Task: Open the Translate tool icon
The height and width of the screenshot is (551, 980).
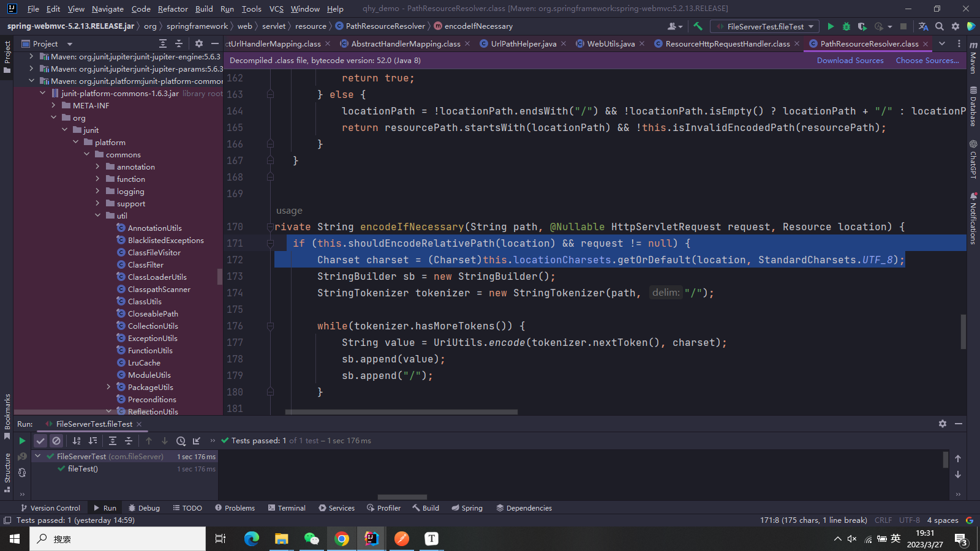Action: [x=923, y=26]
